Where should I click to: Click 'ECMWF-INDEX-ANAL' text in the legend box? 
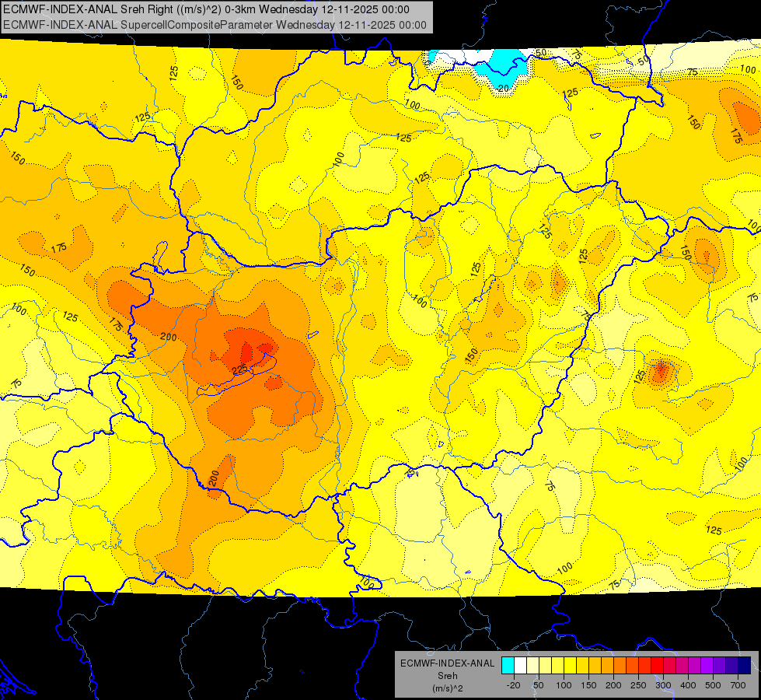coord(448,663)
